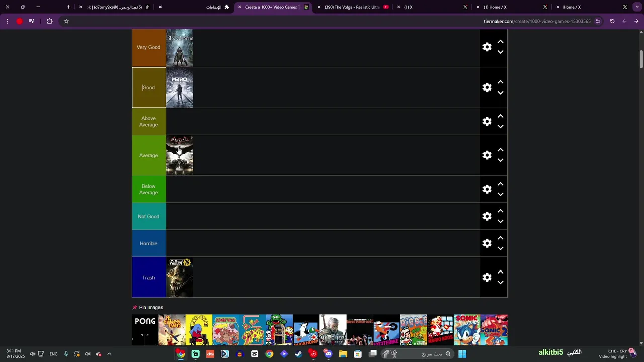Edit the Good tier label
Screen dimensions: 644x362
148,87
